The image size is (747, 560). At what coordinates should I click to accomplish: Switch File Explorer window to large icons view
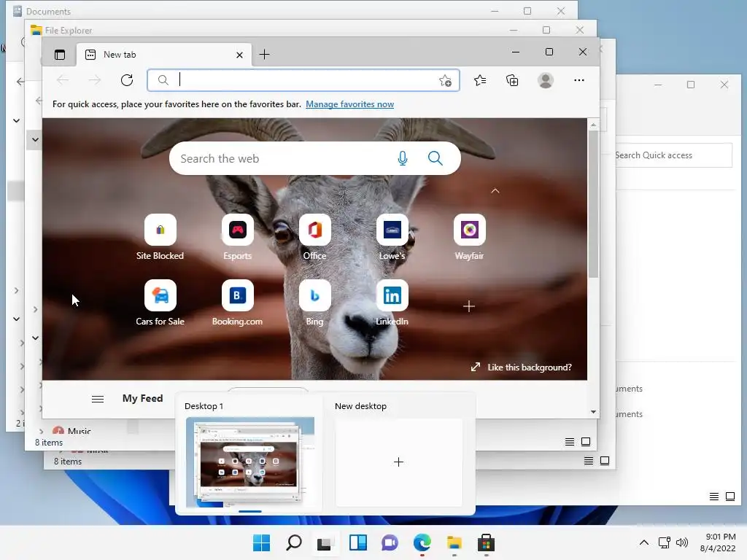pyautogui.click(x=586, y=442)
